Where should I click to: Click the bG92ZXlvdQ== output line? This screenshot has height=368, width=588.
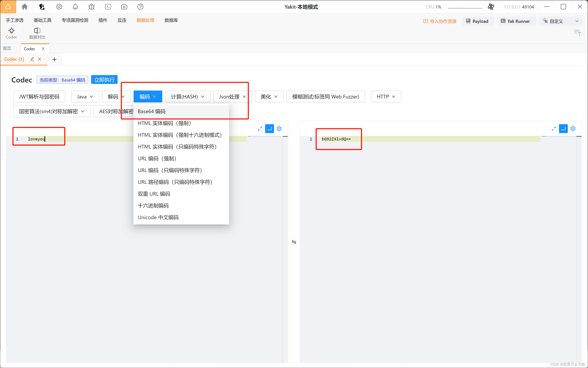[x=431, y=139]
